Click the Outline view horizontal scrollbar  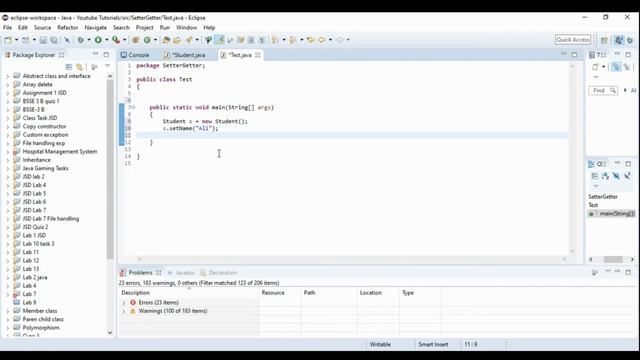tap(613, 260)
